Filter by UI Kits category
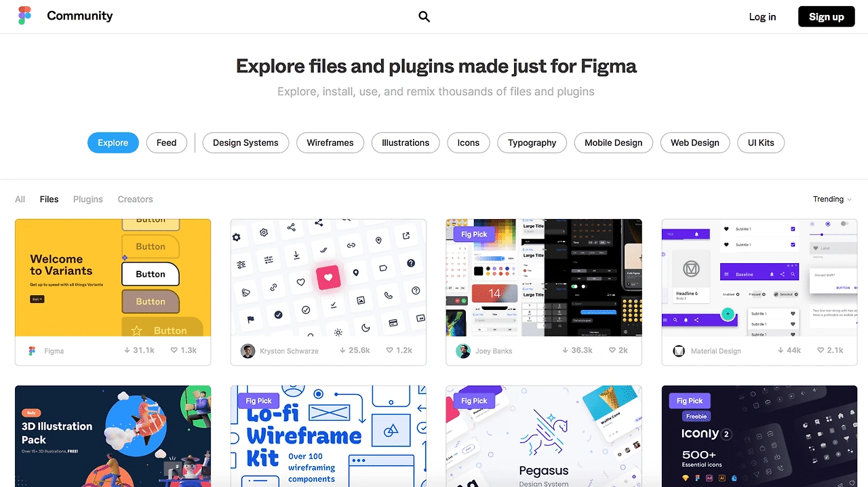This screenshot has width=868, height=487. click(x=761, y=142)
